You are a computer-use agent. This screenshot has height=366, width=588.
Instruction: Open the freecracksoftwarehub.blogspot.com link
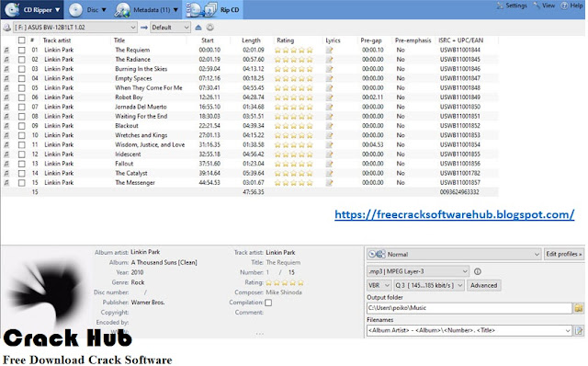pyautogui.click(x=455, y=214)
